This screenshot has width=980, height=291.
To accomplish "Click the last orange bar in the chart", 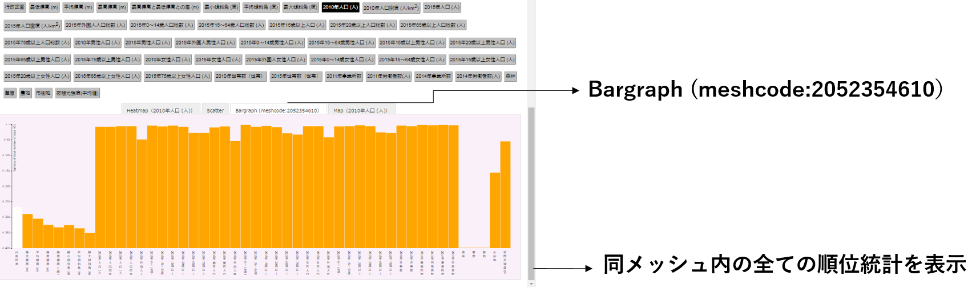I will 505,194.
